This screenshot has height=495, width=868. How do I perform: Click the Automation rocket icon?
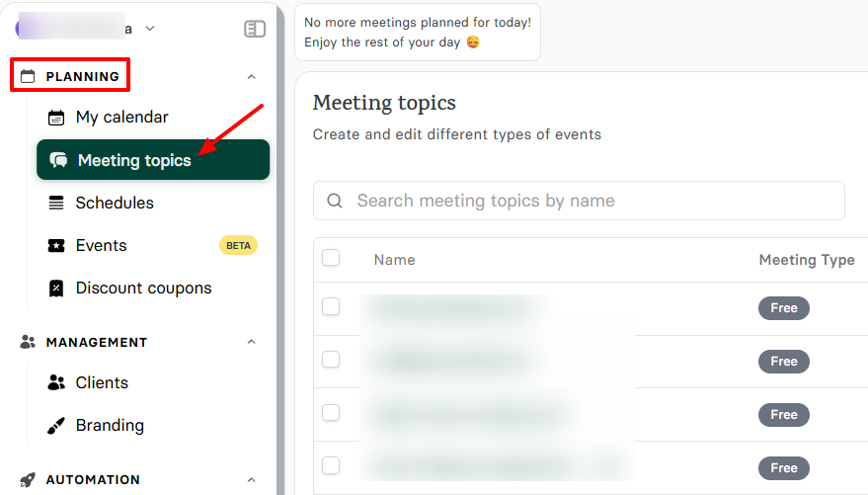point(28,479)
